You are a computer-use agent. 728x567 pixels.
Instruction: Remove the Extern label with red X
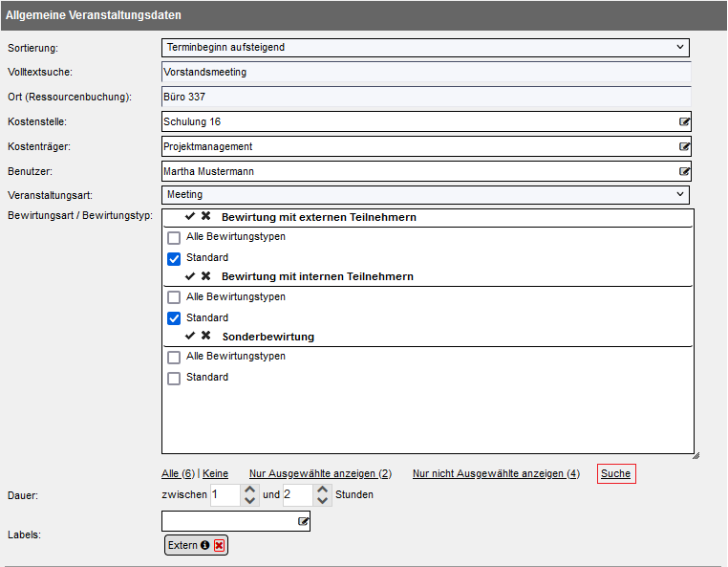(x=219, y=545)
